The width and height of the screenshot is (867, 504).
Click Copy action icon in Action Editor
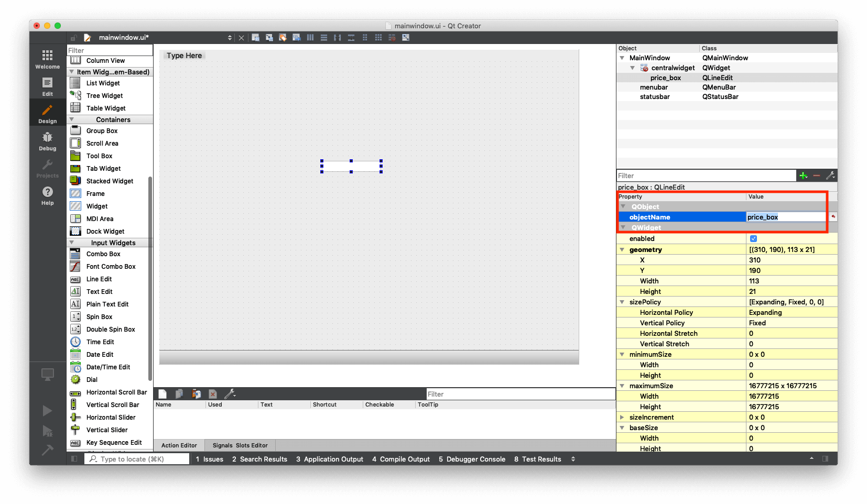pos(179,394)
